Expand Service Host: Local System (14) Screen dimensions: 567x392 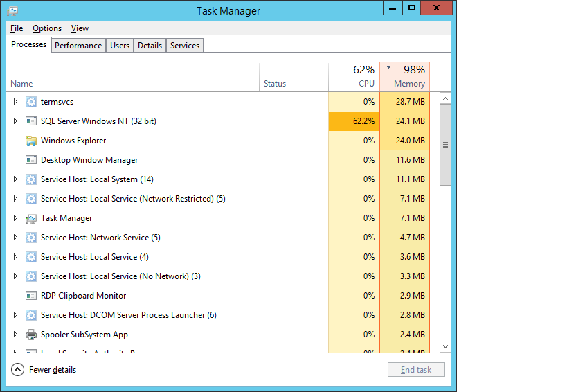15,179
